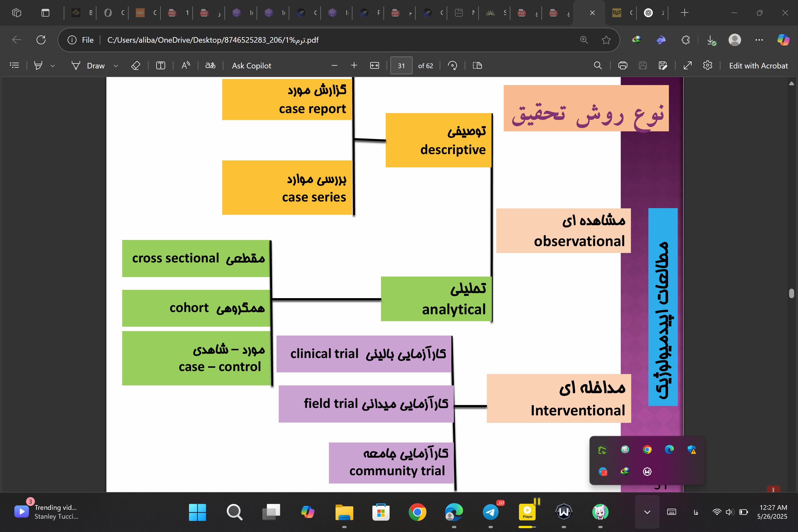Viewport: 798px width, 532px height.
Task: Click the vertical scrollbar thumb
Action: point(792,293)
